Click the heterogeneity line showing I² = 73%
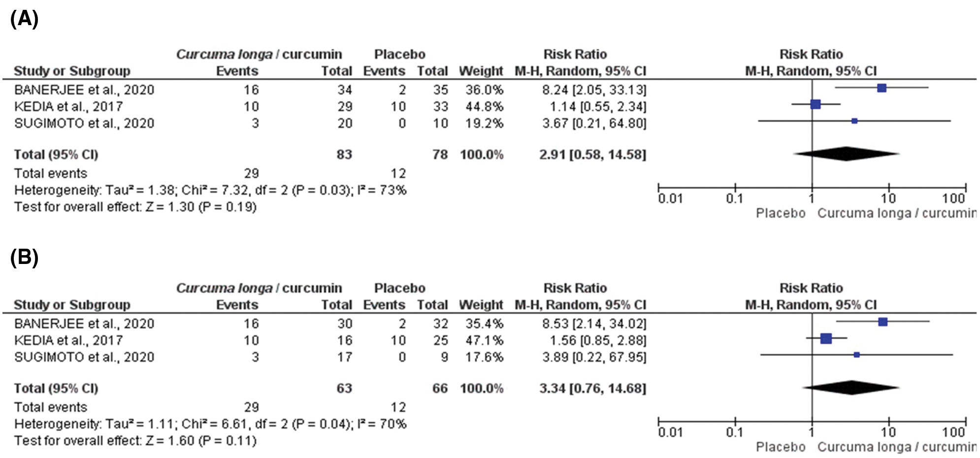The width and height of the screenshot is (980, 458). [210, 190]
